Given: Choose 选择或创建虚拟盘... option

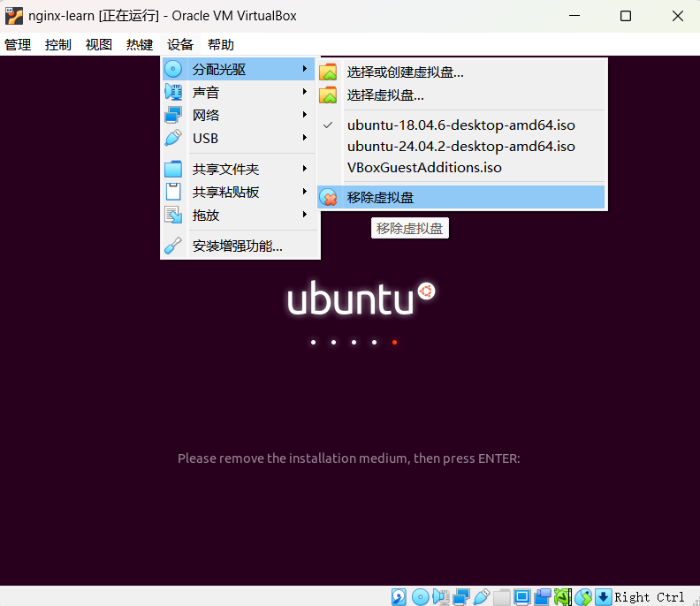Looking at the screenshot, I should (461, 72).
